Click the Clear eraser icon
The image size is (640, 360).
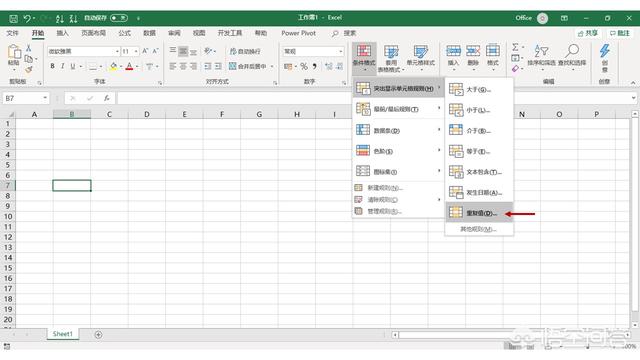(516, 69)
